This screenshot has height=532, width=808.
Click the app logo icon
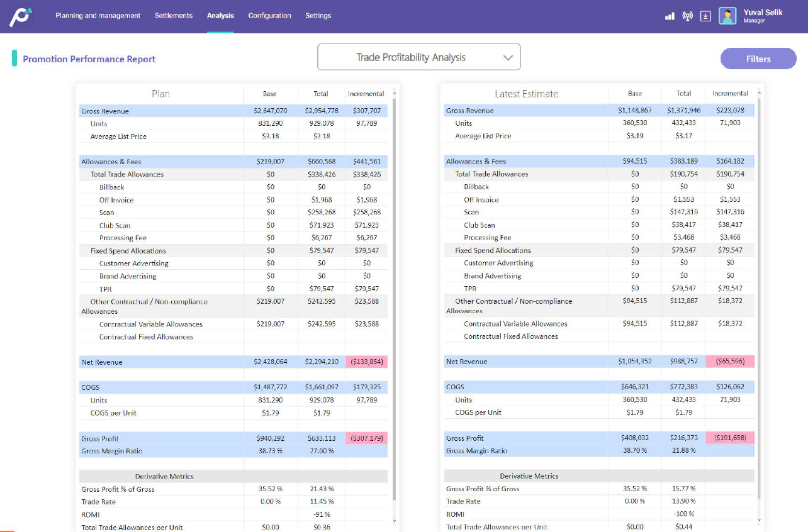pos(20,16)
